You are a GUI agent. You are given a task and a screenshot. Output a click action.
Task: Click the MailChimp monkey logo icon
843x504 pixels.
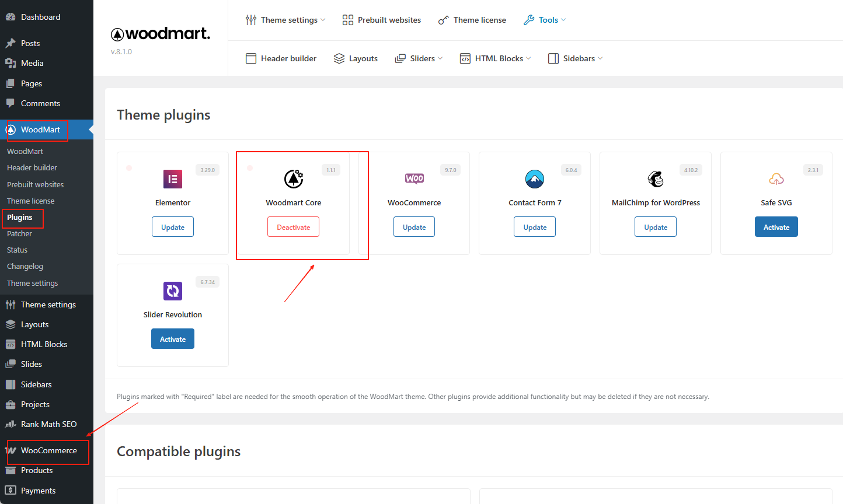656,179
